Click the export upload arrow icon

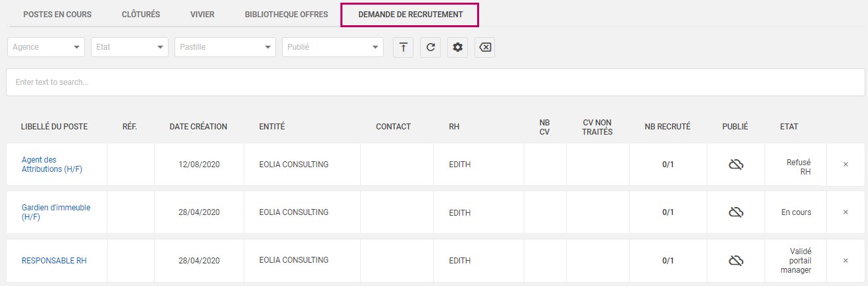point(403,47)
